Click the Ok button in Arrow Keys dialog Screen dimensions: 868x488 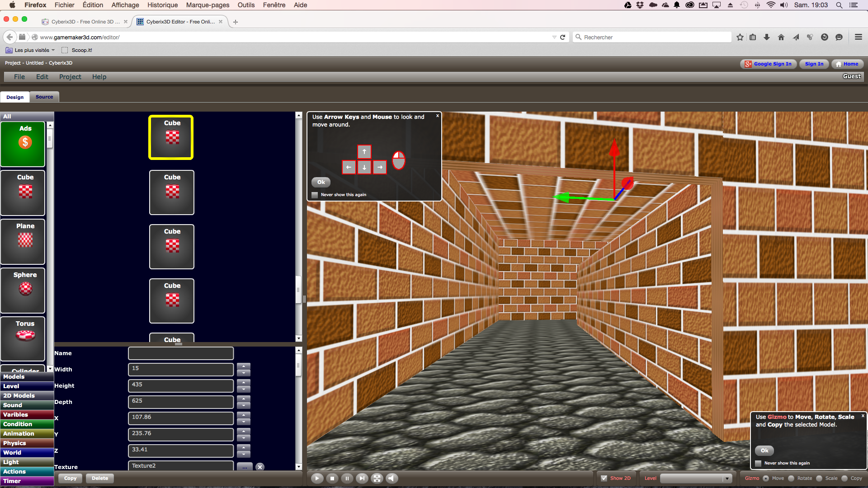320,182
